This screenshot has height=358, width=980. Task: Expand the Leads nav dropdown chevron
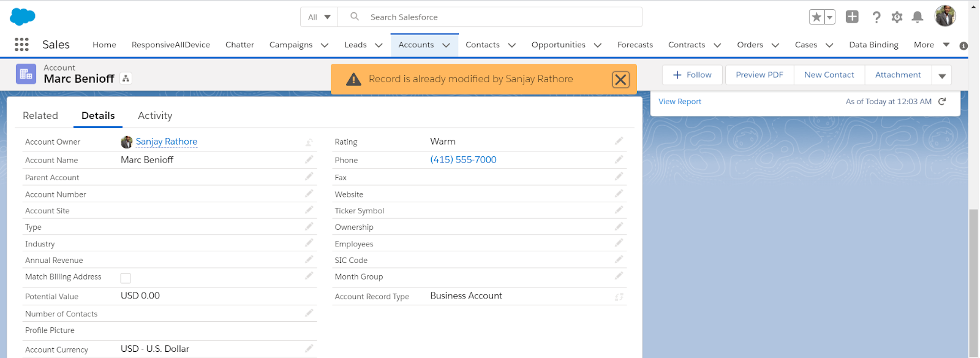(379, 45)
